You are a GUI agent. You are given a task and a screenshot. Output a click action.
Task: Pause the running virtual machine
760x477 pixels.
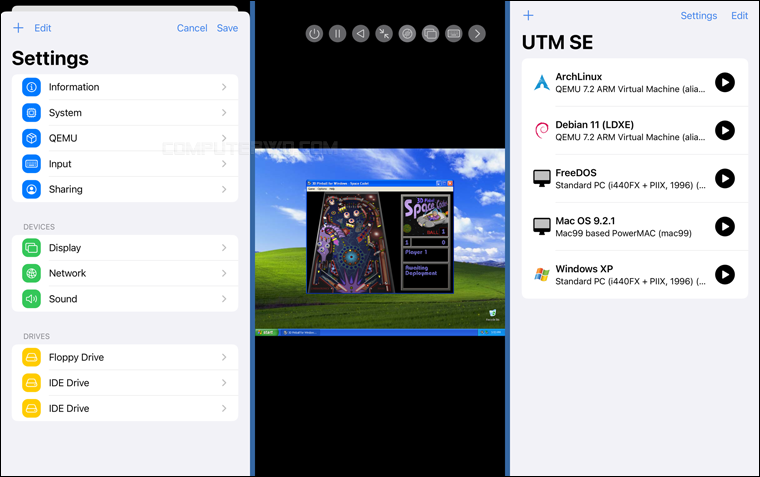337,34
